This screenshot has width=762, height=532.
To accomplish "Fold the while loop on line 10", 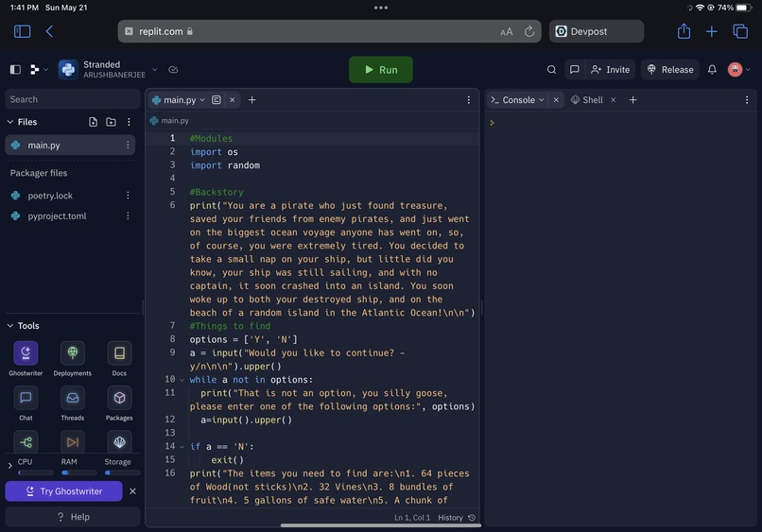I will click(x=182, y=380).
